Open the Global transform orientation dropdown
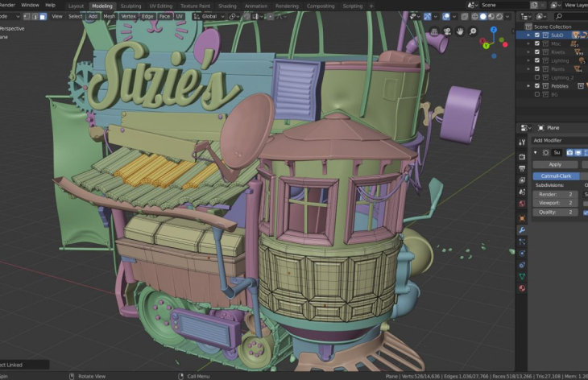Image resolution: width=588 pixels, height=380 pixels. [209, 16]
